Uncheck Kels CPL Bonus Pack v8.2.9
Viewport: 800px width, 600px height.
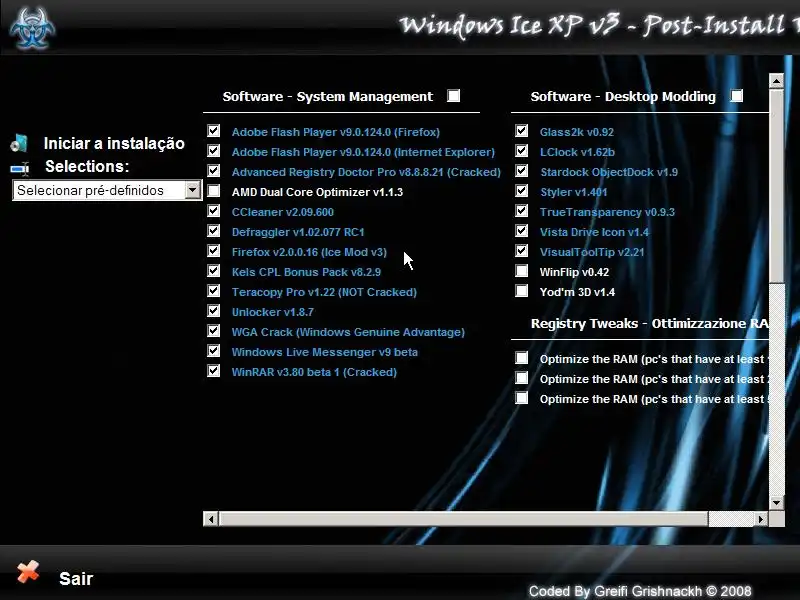coord(214,271)
